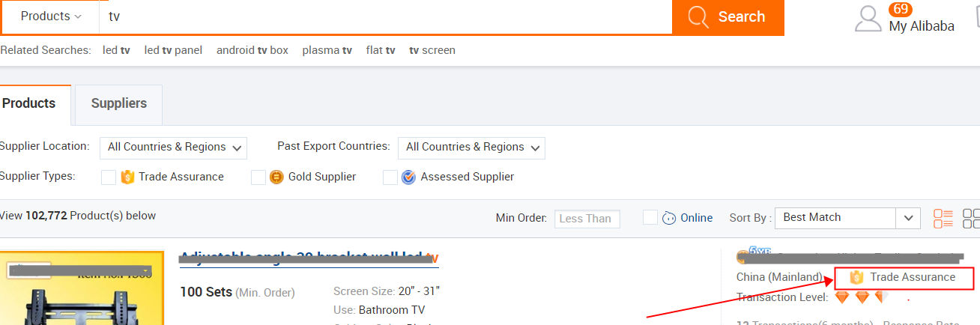This screenshot has height=325, width=980.
Task: Click the Online chat face icon
Action: (669, 218)
